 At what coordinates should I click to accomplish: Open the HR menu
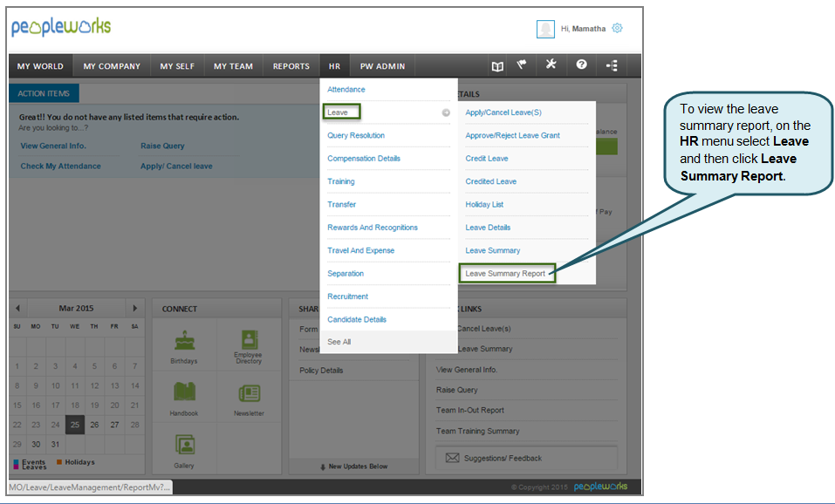pos(334,66)
